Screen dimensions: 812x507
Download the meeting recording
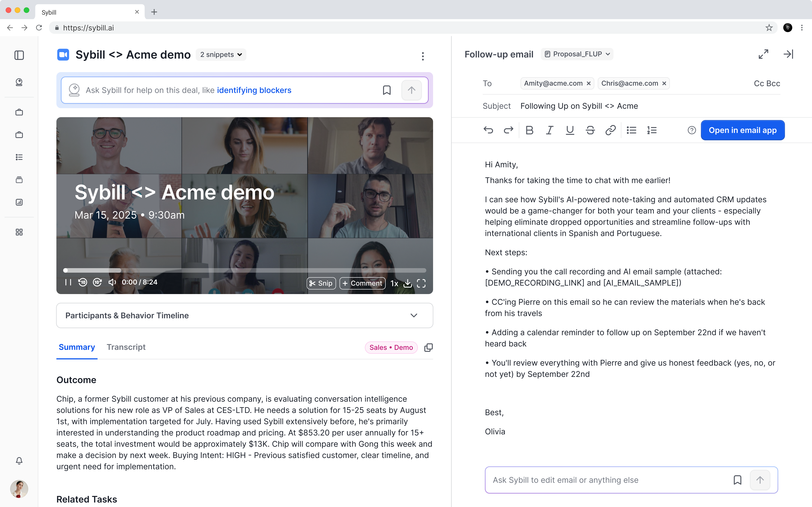click(407, 283)
